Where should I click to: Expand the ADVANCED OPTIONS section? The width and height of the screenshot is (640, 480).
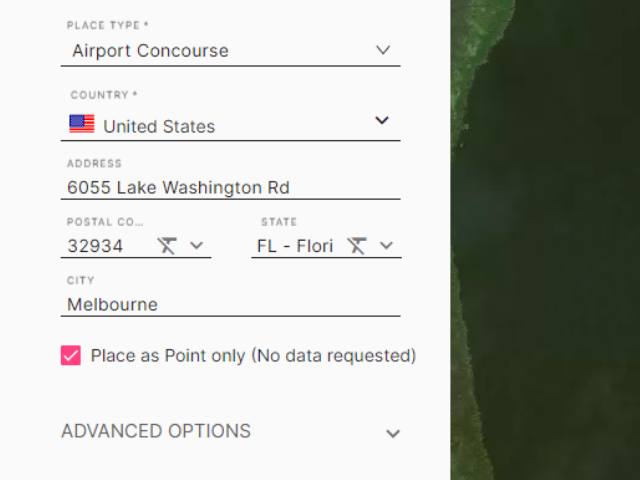tap(231, 431)
